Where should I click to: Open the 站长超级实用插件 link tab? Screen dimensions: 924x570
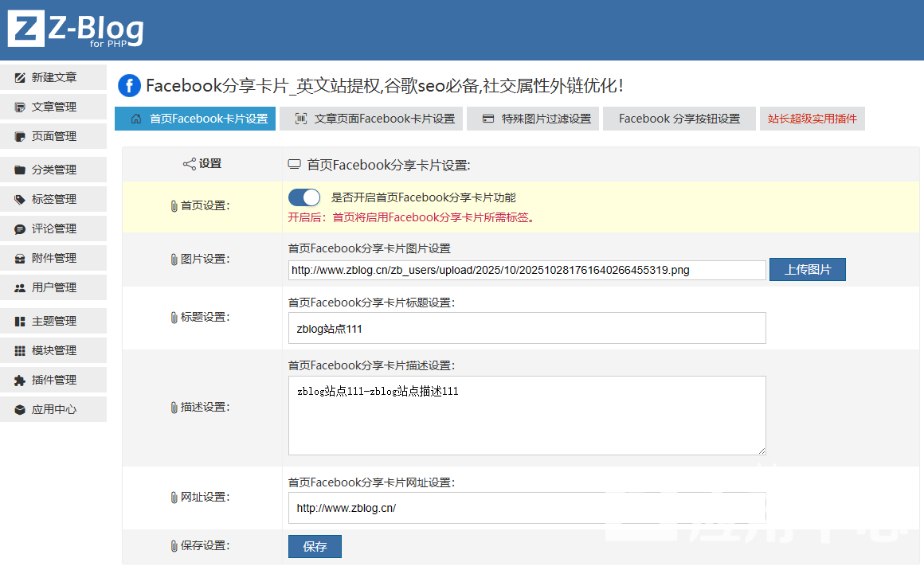(812, 119)
